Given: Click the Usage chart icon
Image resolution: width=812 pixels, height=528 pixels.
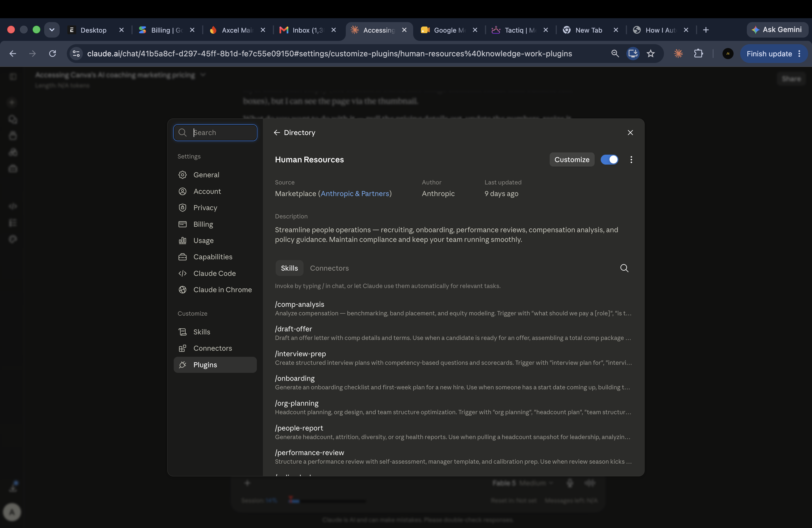Looking at the screenshot, I should [183, 241].
